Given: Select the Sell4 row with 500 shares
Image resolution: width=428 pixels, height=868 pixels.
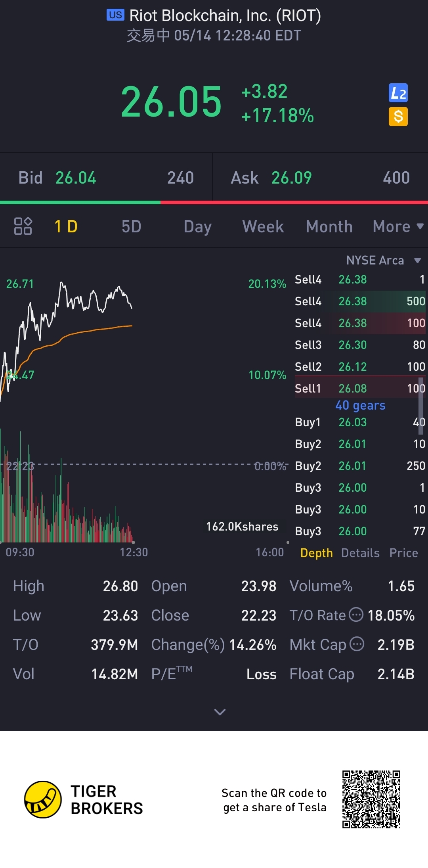Looking at the screenshot, I should pos(360,301).
